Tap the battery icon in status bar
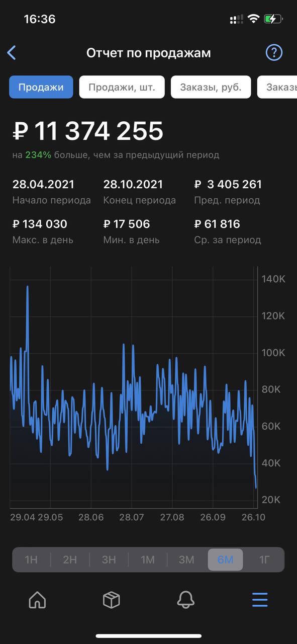This screenshot has width=297, height=644. click(273, 19)
